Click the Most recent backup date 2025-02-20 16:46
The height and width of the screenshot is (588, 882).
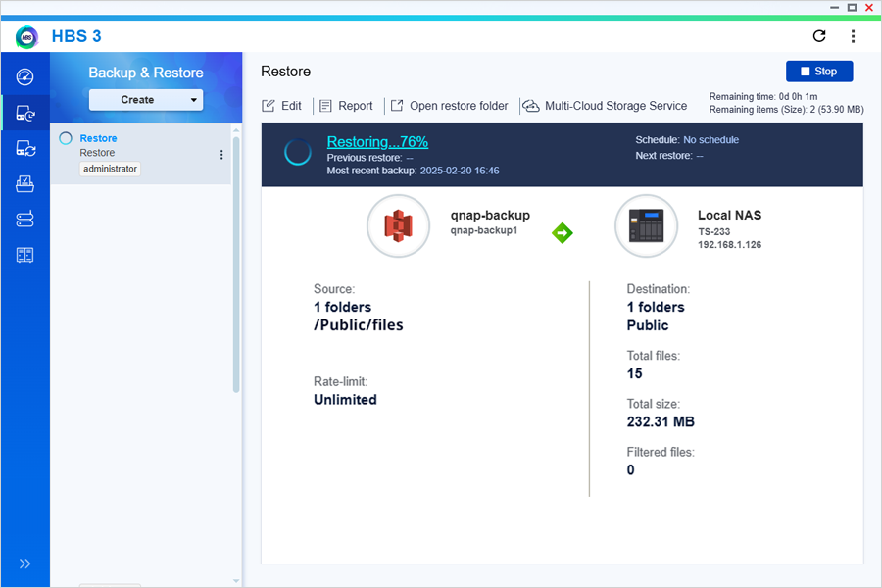click(460, 171)
